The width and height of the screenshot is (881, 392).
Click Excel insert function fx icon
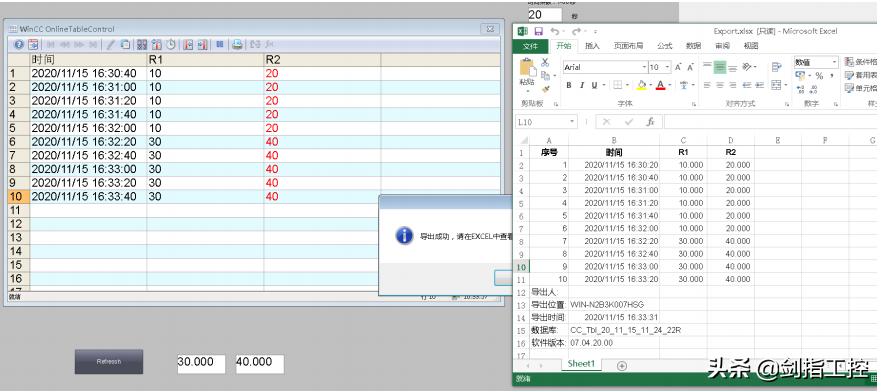pos(650,121)
